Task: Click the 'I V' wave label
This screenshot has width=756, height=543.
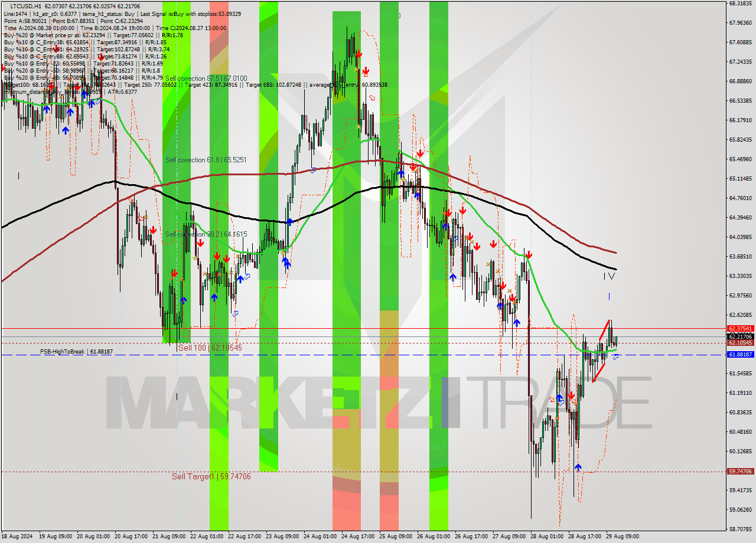Action: click(609, 276)
